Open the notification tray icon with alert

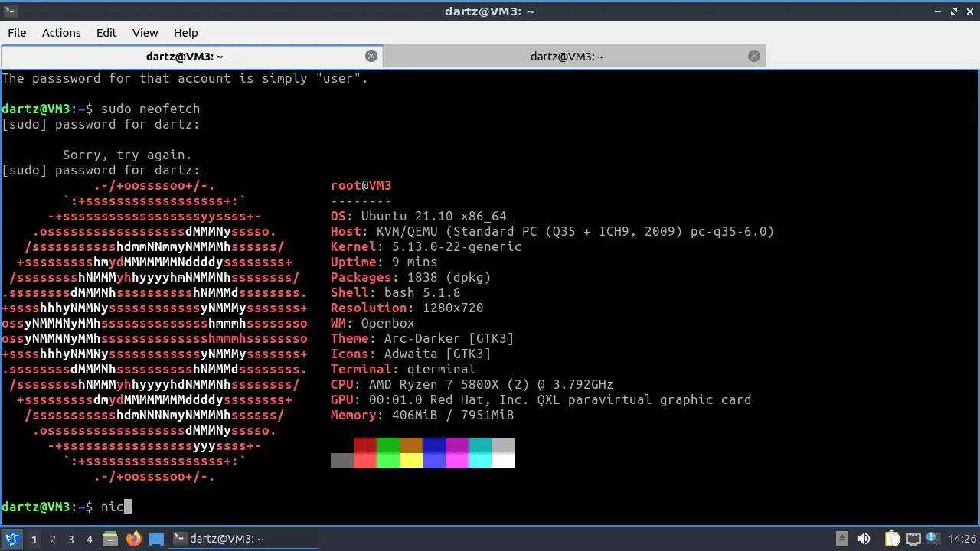pos(933,538)
